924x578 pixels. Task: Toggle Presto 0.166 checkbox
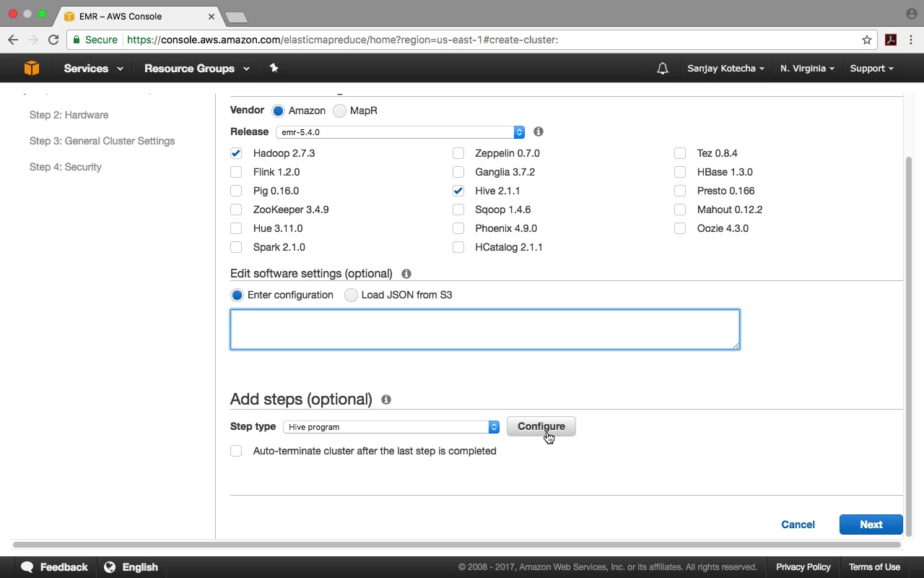[x=680, y=191]
